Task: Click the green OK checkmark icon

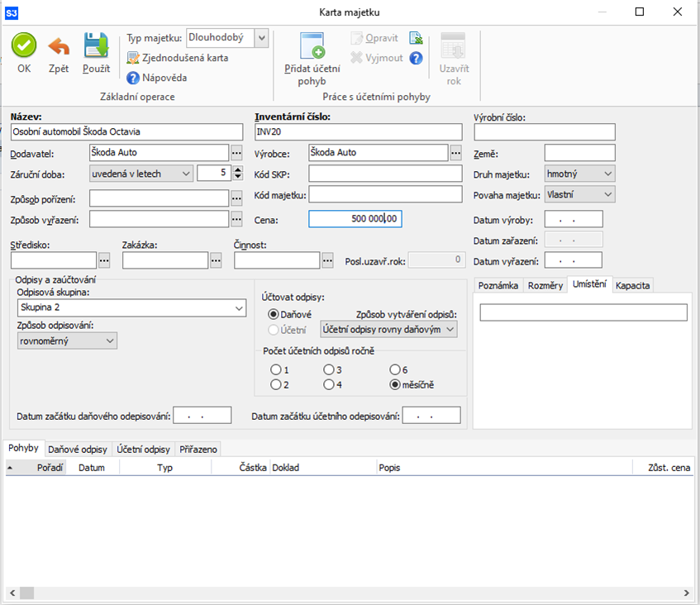Action: pos(24,45)
